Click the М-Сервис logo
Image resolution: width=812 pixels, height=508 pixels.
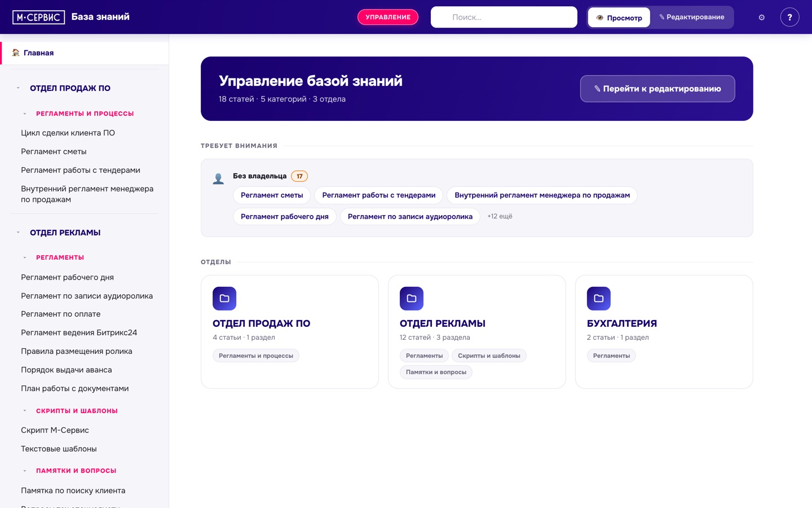[x=38, y=17]
